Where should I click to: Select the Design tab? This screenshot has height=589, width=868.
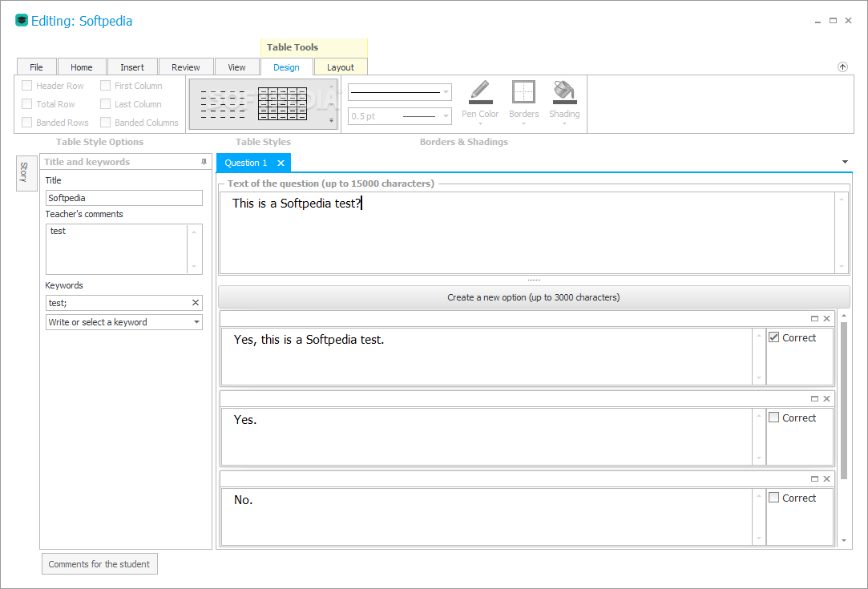click(286, 67)
